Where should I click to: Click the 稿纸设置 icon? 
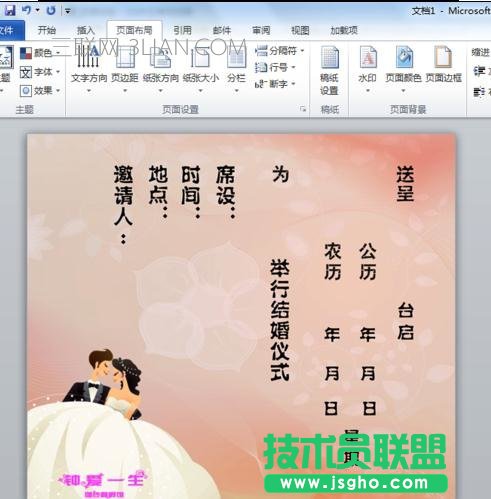[329, 57]
